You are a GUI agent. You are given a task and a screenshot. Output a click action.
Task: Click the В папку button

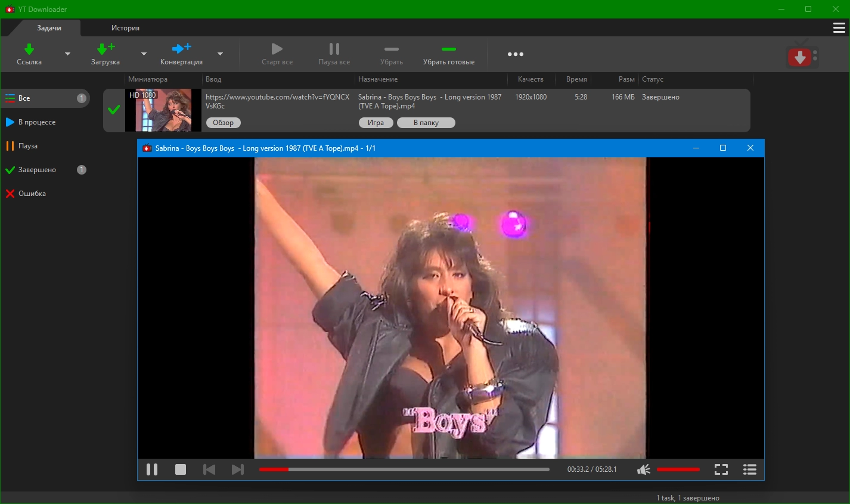426,123
